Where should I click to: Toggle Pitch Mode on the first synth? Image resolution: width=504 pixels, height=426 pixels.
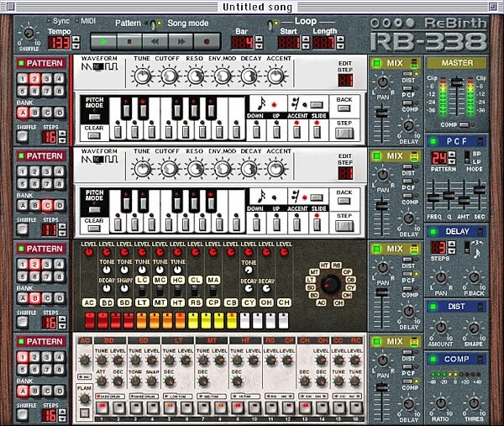[94, 117]
